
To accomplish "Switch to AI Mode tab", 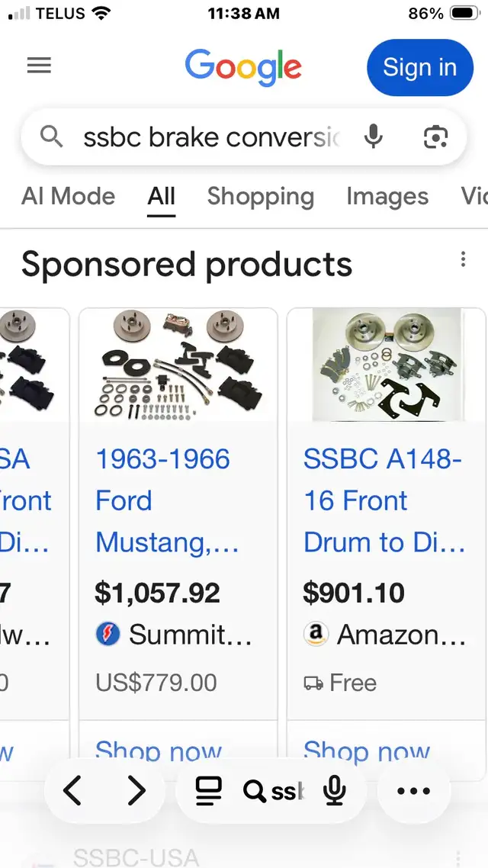I will click(x=69, y=197).
